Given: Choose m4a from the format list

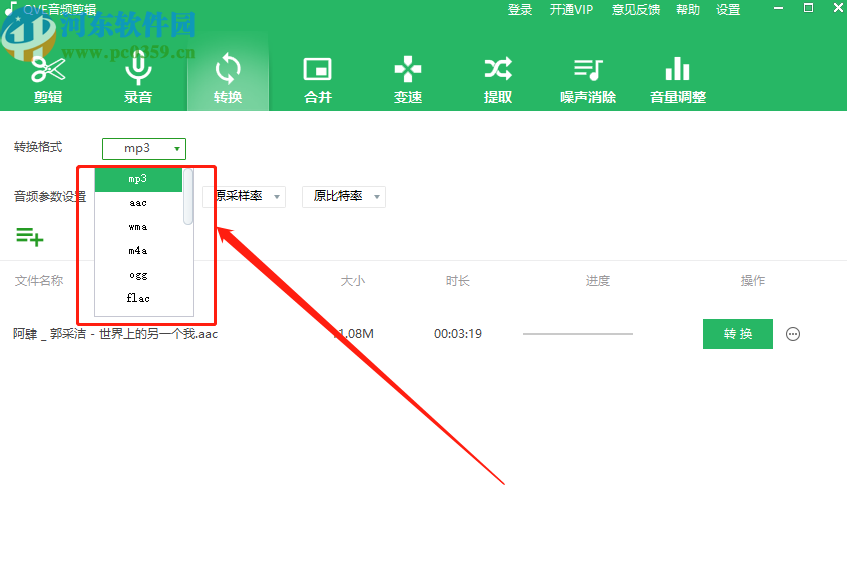Looking at the screenshot, I should 138,251.
